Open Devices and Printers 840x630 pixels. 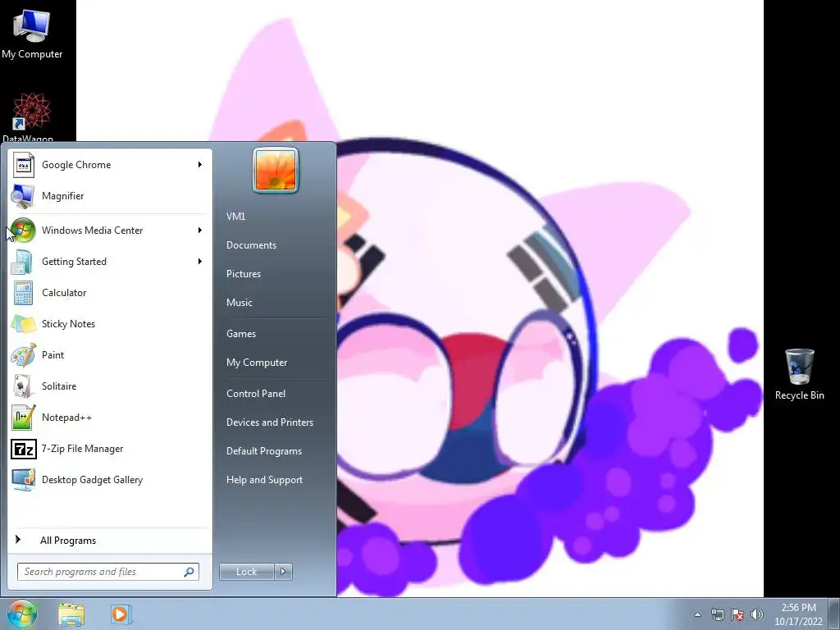coord(269,422)
